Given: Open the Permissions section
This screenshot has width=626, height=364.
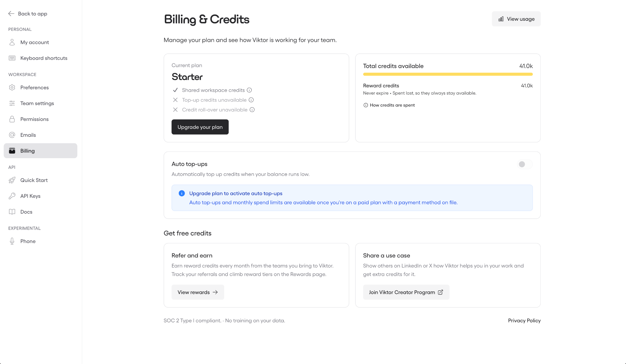Looking at the screenshot, I should click(40, 119).
